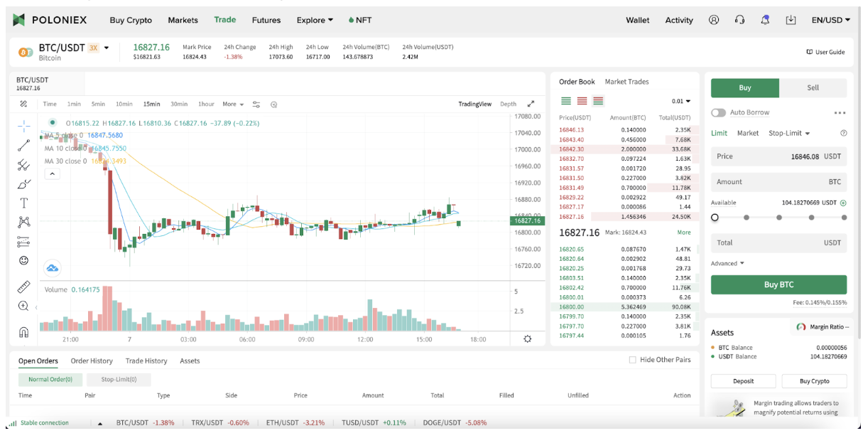
Task: Collapse the MA indicator legend
Action: click(52, 174)
